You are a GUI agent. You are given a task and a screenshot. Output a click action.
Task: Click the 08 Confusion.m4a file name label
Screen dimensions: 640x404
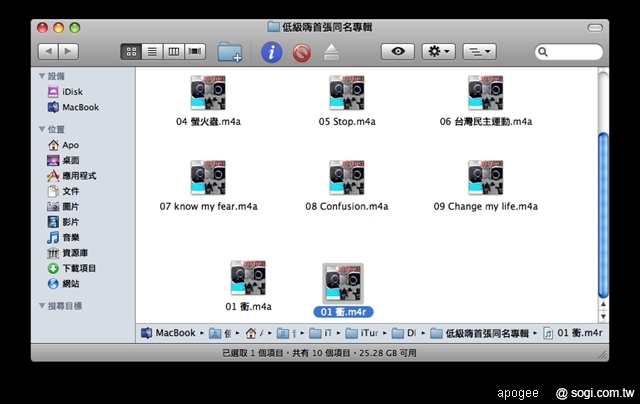coord(347,206)
